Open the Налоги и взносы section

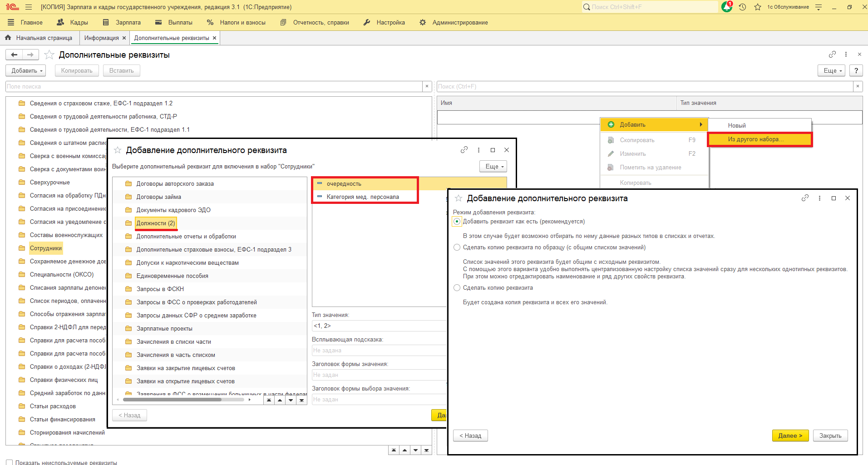pyautogui.click(x=236, y=22)
